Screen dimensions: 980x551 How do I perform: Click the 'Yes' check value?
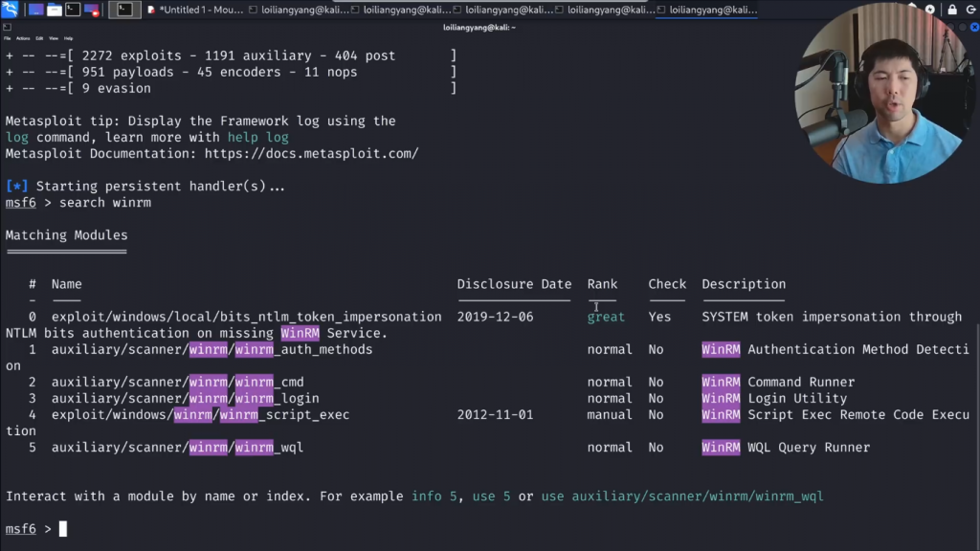(659, 317)
